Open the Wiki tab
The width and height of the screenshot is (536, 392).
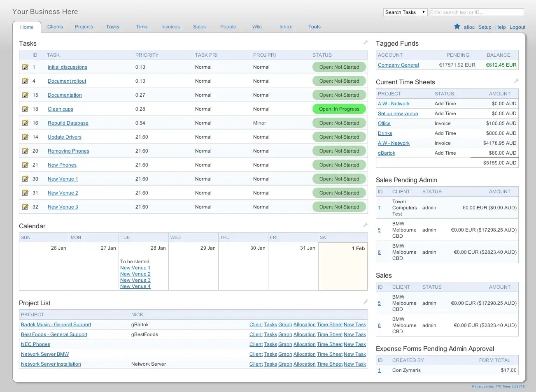click(x=257, y=27)
